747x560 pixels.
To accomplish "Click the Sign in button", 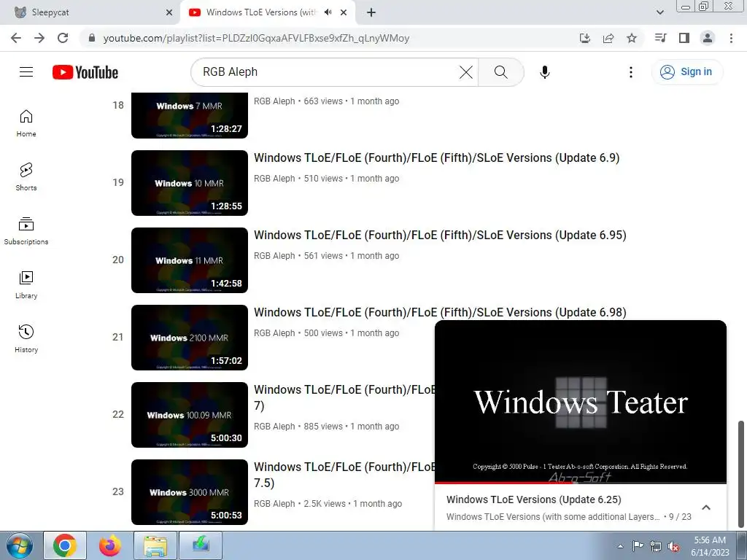I will pyautogui.click(x=686, y=72).
